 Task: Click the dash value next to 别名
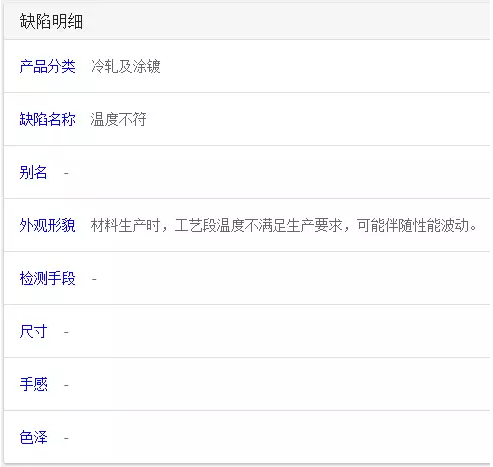coord(66,173)
